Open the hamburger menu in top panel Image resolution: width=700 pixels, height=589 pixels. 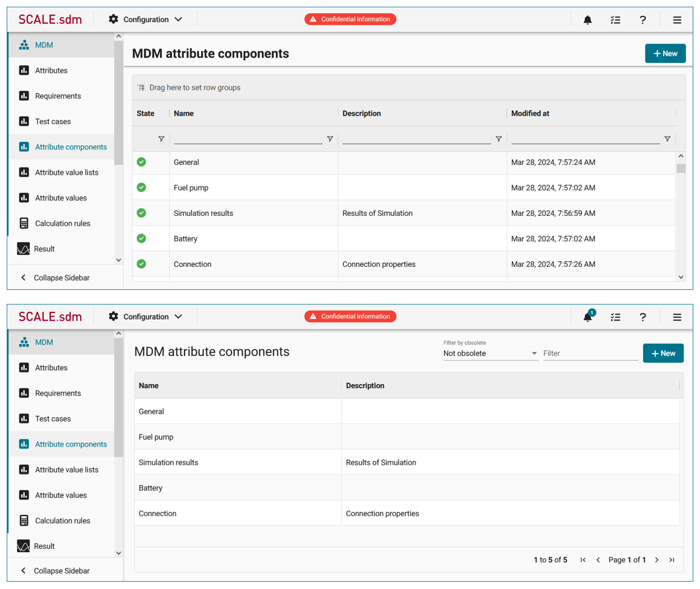(677, 19)
